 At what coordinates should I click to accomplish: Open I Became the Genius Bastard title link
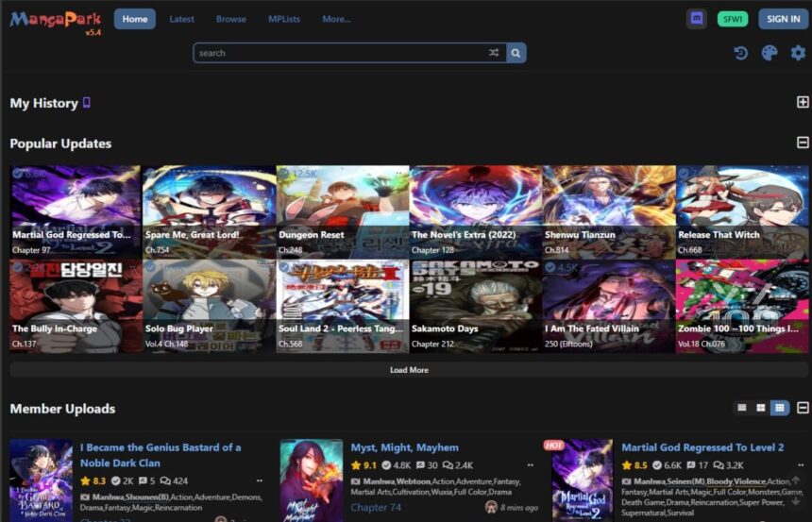[160, 455]
